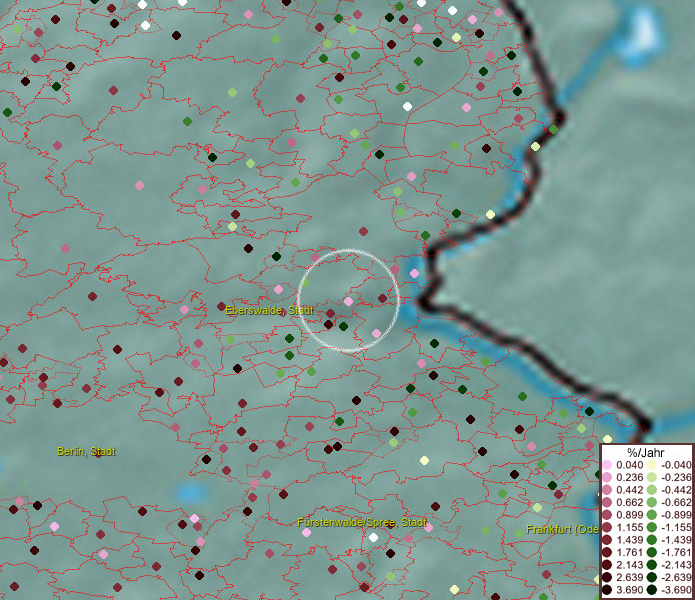Click the -0.899 legend color swatch

[x=652, y=515]
